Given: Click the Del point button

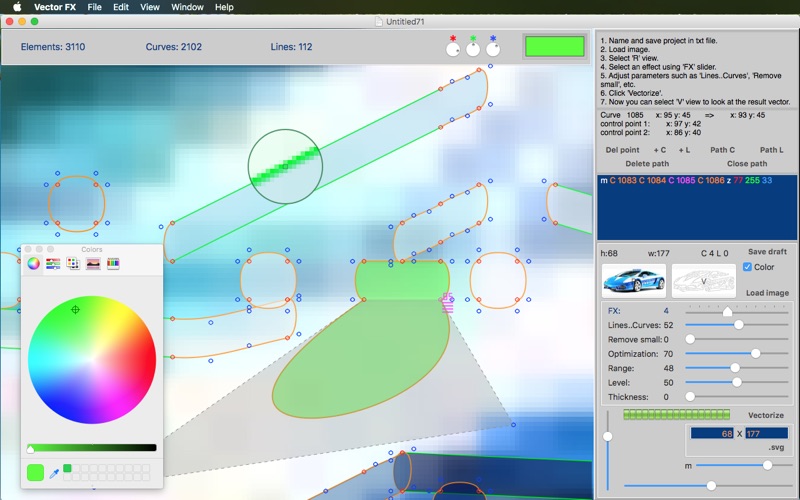Looking at the screenshot, I should 622,150.
